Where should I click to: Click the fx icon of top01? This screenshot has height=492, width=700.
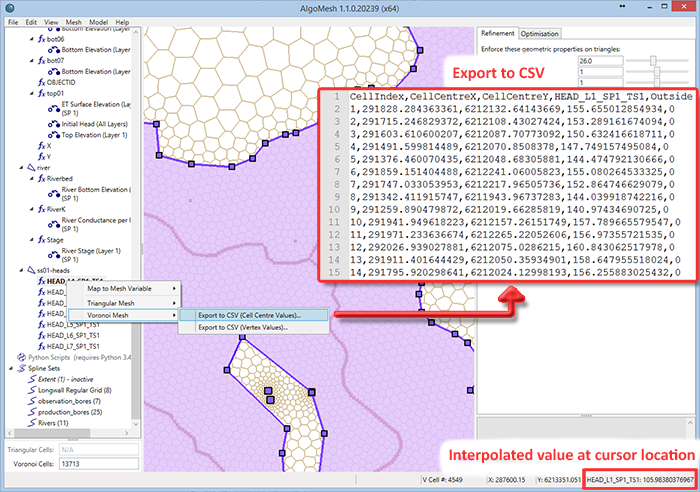42,93
